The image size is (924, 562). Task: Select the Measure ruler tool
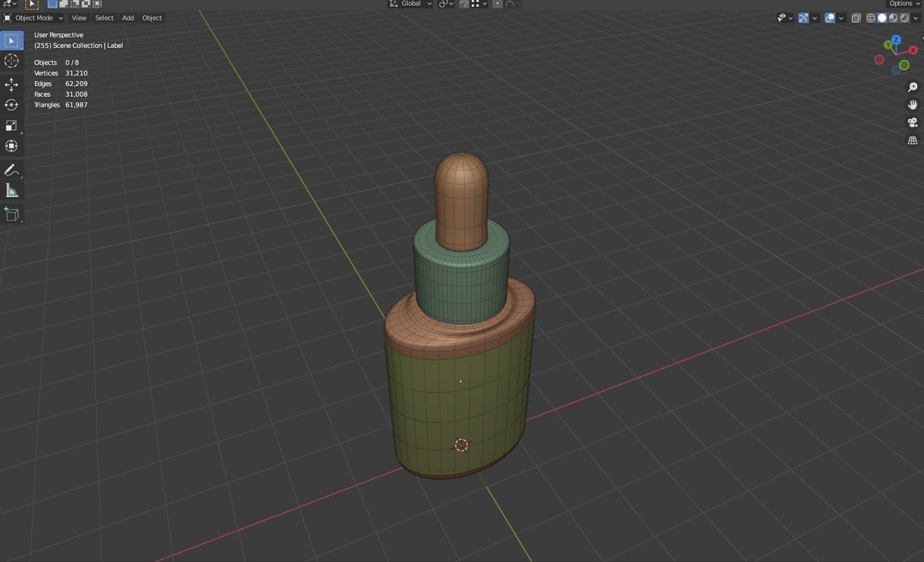click(x=11, y=190)
